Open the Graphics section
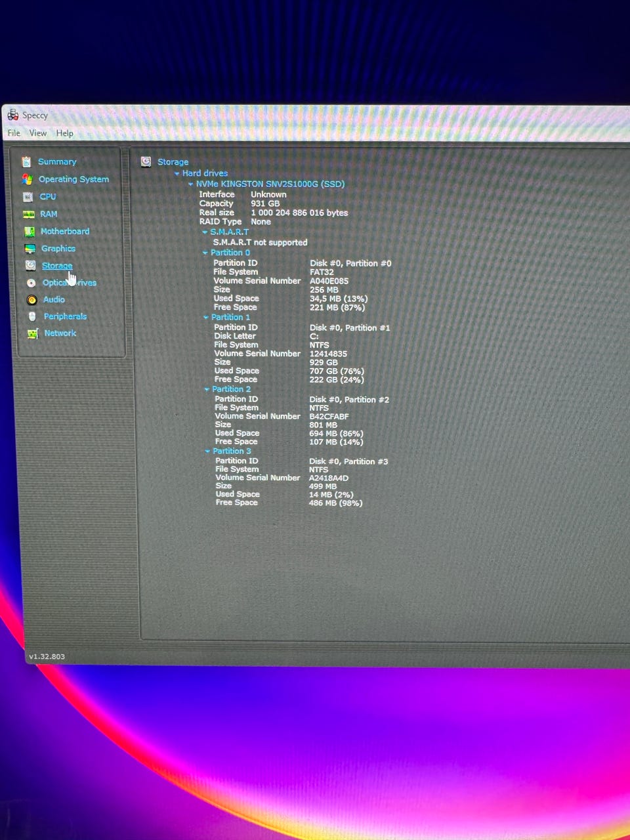This screenshot has height=840, width=630. click(58, 249)
